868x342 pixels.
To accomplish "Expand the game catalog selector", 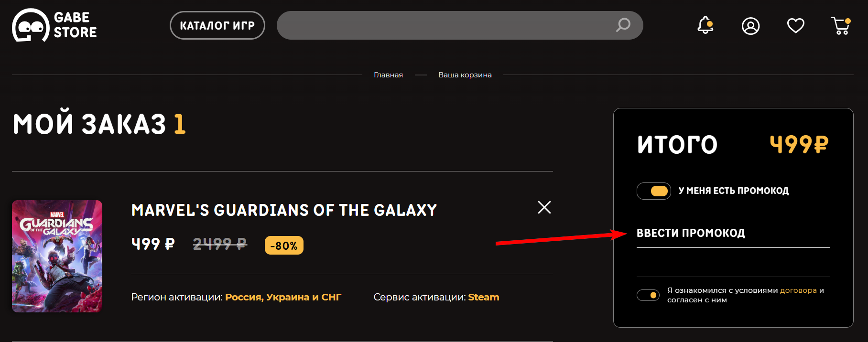I will coord(217,25).
